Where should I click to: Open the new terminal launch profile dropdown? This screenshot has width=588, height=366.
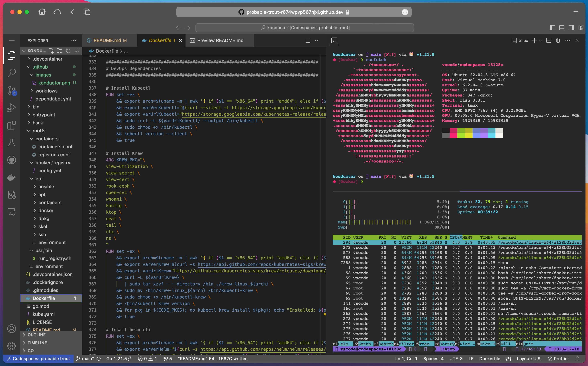540,40
